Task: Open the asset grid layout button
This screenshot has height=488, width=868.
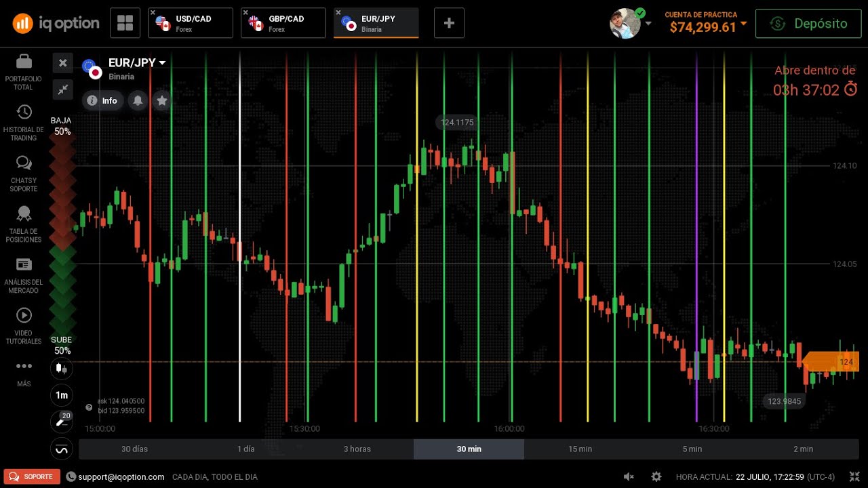Action: [x=125, y=23]
